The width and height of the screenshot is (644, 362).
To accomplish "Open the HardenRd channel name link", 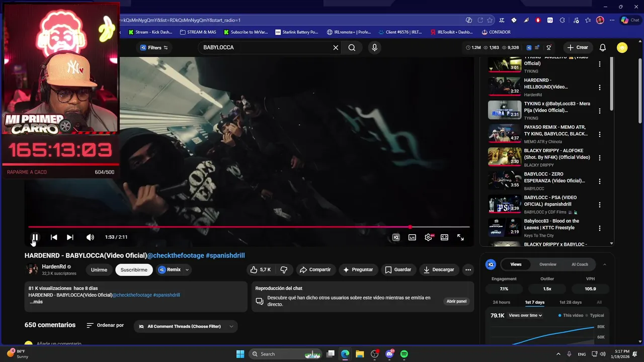I will point(54,266).
